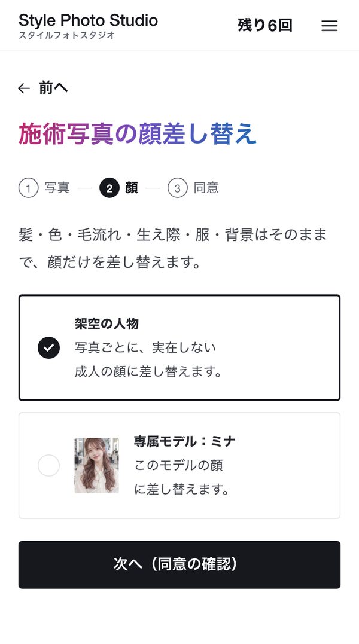The height and width of the screenshot is (644, 359).
Task: Click step 1 circle icon
Action: pos(28,188)
